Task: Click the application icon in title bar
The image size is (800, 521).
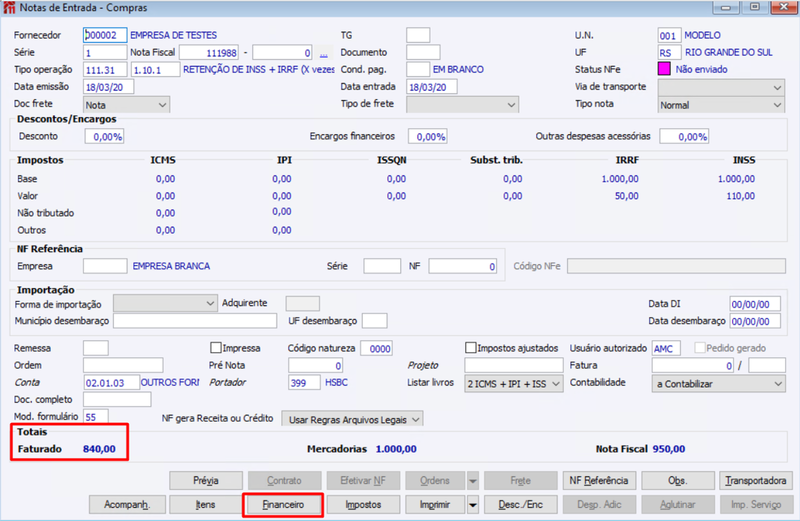Action: coord(9,7)
